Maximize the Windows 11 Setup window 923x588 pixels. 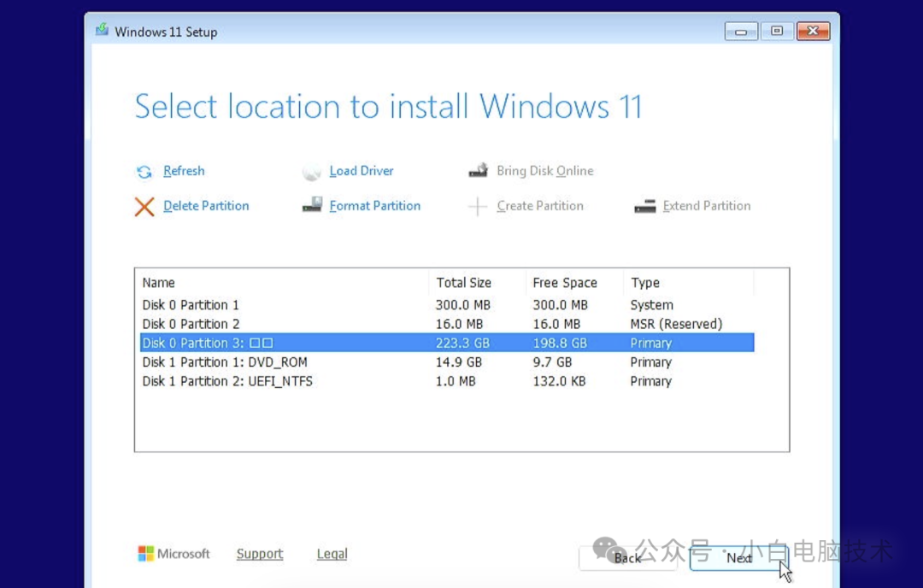777,32
